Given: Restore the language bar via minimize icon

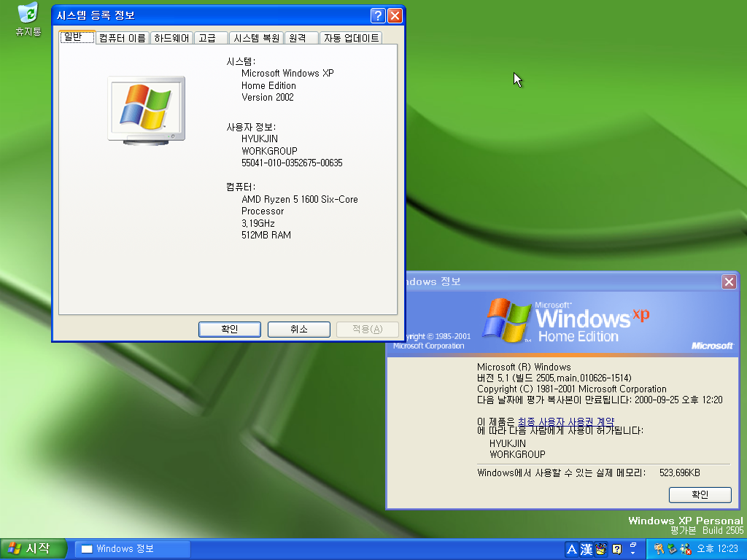Looking at the screenshot, I should 633,545.
